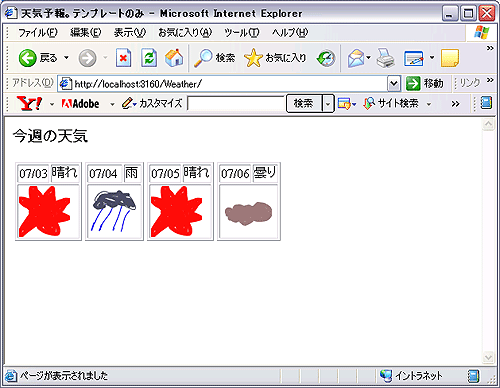The image size is (500, 388).
Task: Click the リンク links label
Action: 470,83
